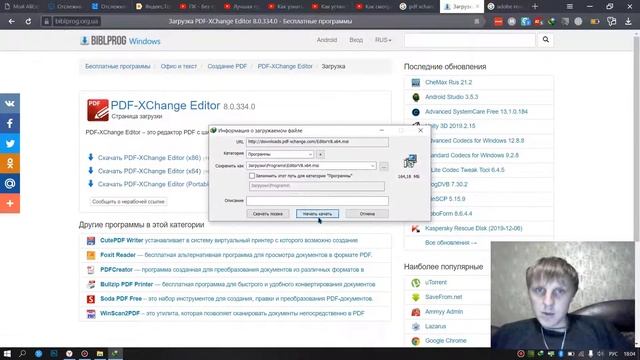Viewport: 640px width, 360px height.
Task: Click the uTorrent icon in popular list
Action: (416, 282)
